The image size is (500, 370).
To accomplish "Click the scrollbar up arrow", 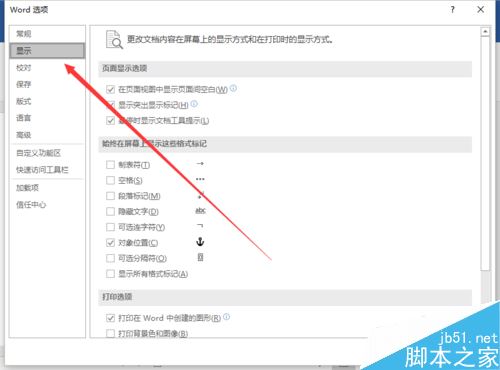I will (x=485, y=32).
